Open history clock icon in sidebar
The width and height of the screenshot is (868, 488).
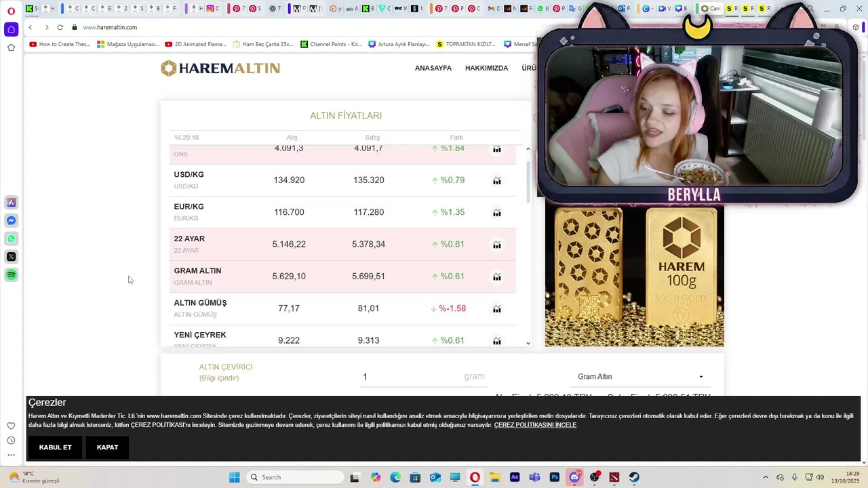pyautogui.click(x=11, y=441)
